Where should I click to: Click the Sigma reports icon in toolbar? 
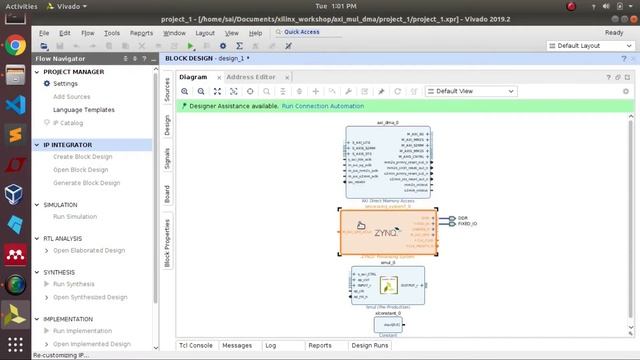click(x=240, y=46)
